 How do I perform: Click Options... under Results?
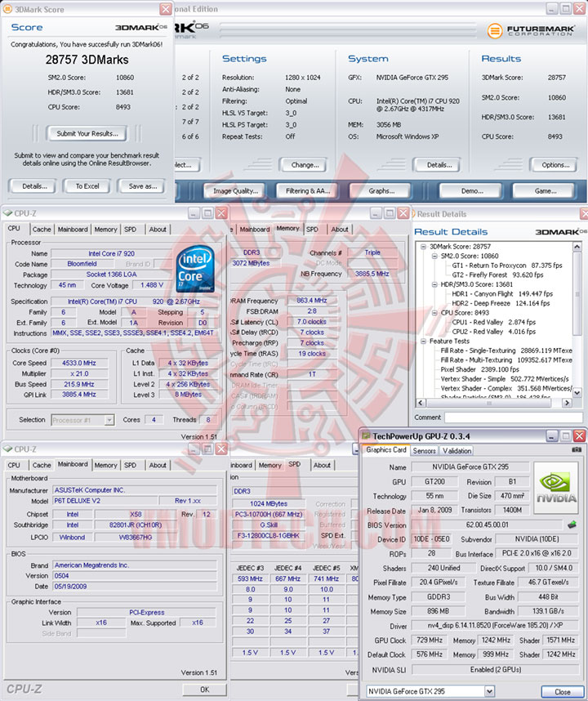click(555, 165)
